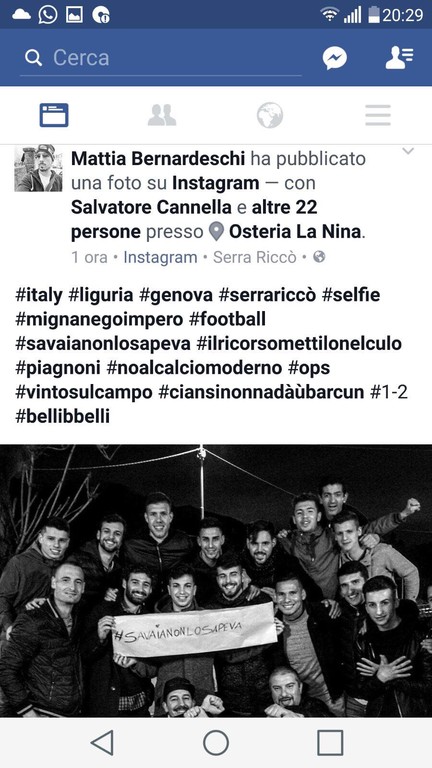Open Mattia Bernardeschi's profile name link
This screenshot has width=432, height=768.
point(158,159)
